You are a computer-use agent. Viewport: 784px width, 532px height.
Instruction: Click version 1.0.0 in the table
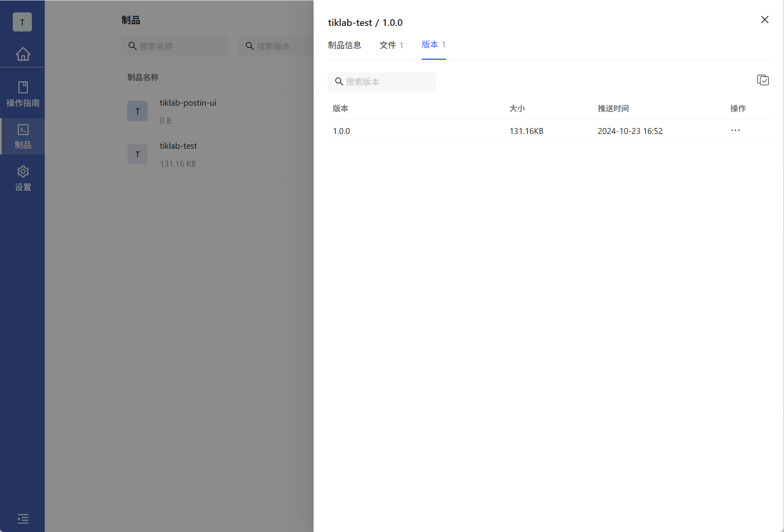(x=342, y=131)
